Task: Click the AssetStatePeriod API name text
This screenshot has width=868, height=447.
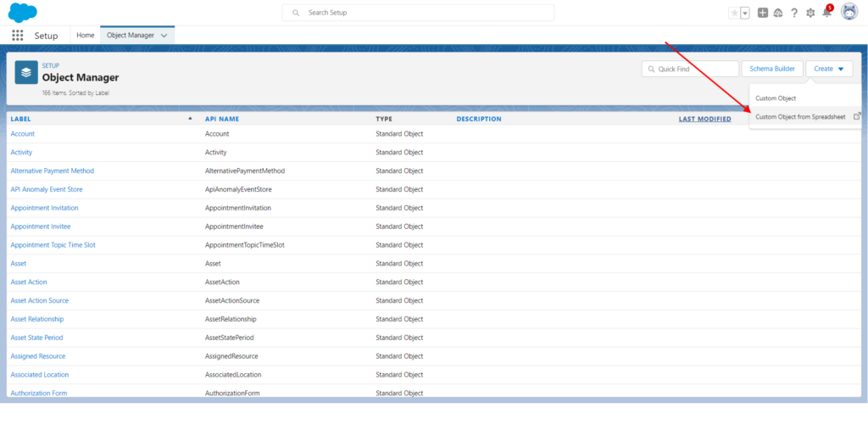Action: point(229,338)
